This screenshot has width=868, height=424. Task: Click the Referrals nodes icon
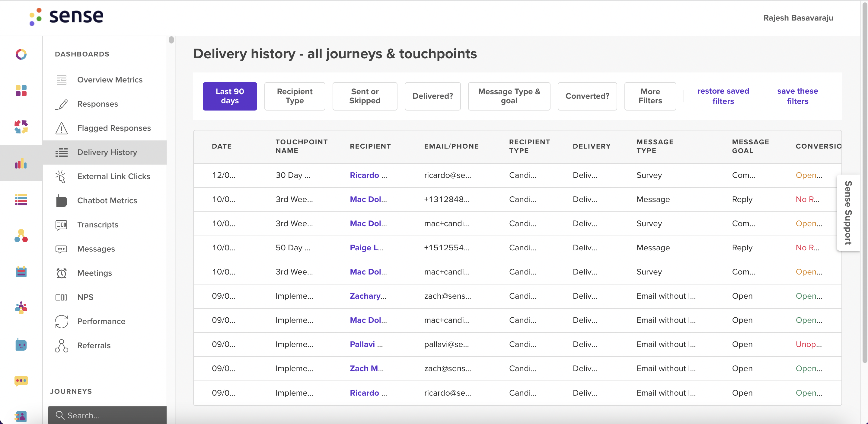[x=61, y=346]
